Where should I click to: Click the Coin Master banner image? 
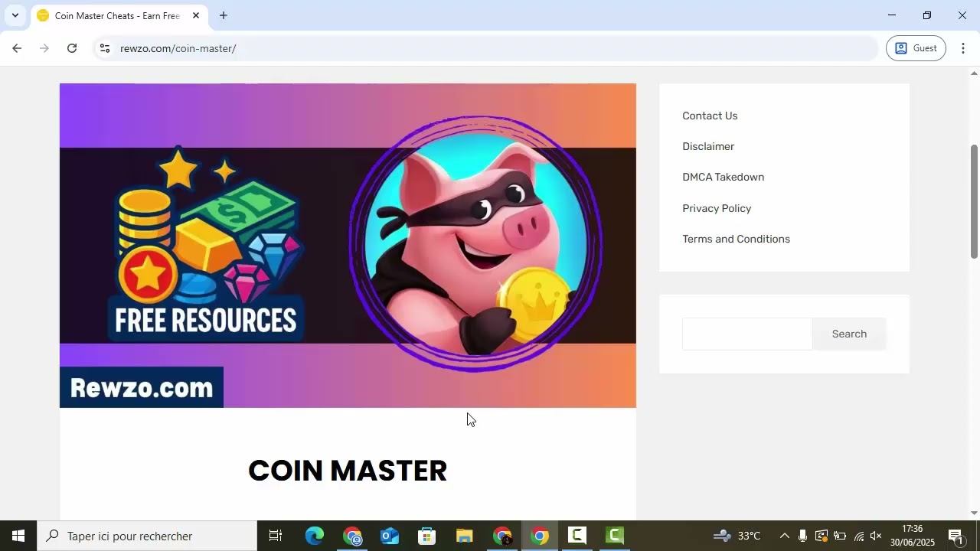(348, 246)
